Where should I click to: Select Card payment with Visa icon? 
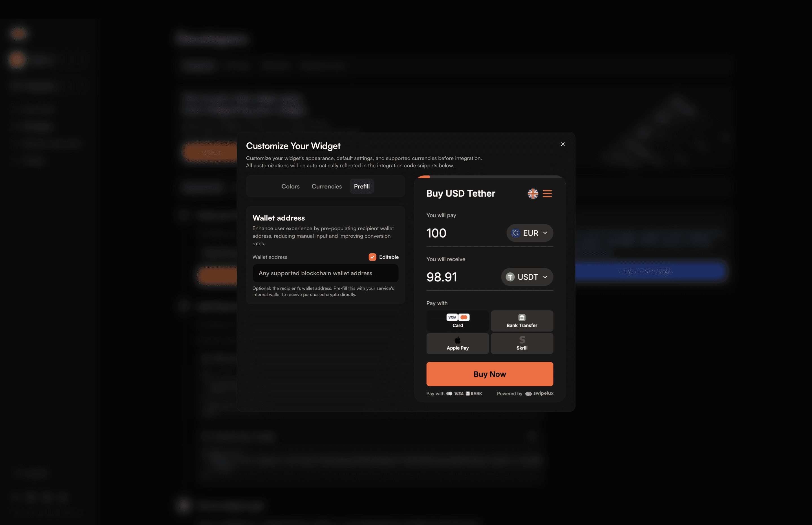[x=458, y=321]
